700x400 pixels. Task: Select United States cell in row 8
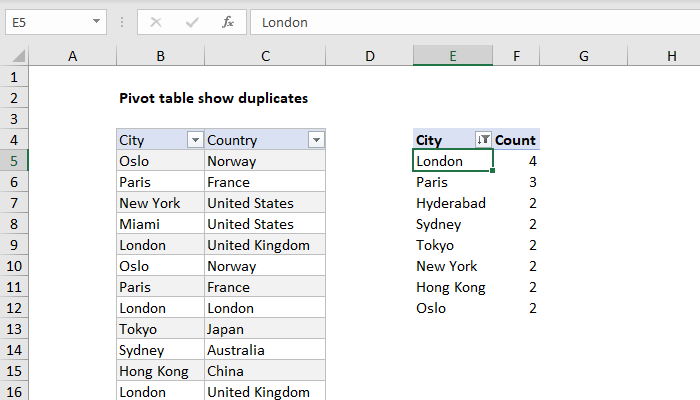click(265, 224)
